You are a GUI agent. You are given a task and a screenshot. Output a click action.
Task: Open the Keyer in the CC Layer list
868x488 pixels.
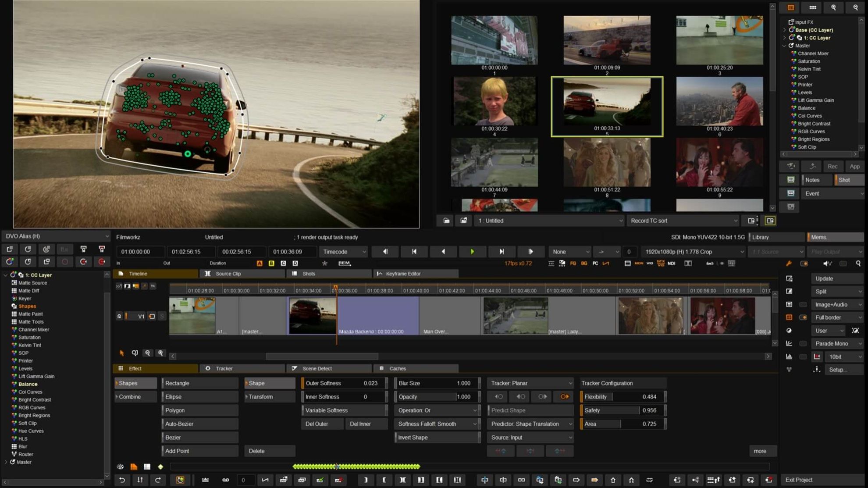25,298
